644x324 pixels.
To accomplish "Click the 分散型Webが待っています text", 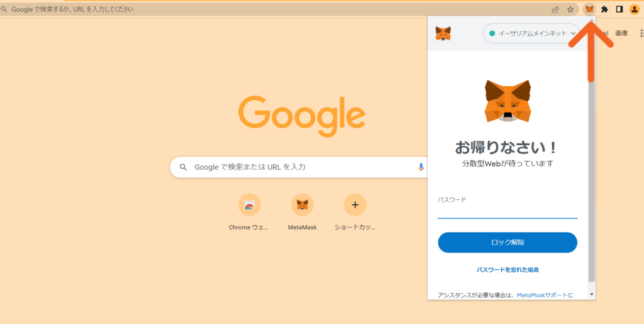I will click(508, 164).
